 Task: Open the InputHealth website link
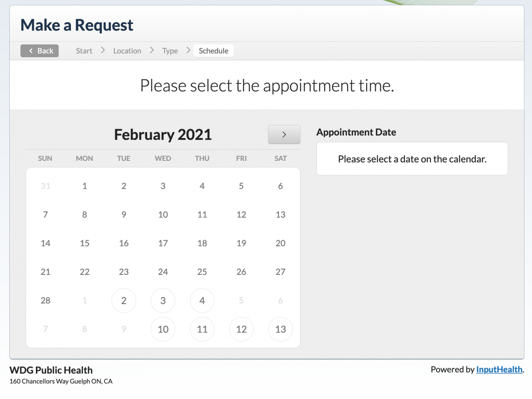point(499,369)
